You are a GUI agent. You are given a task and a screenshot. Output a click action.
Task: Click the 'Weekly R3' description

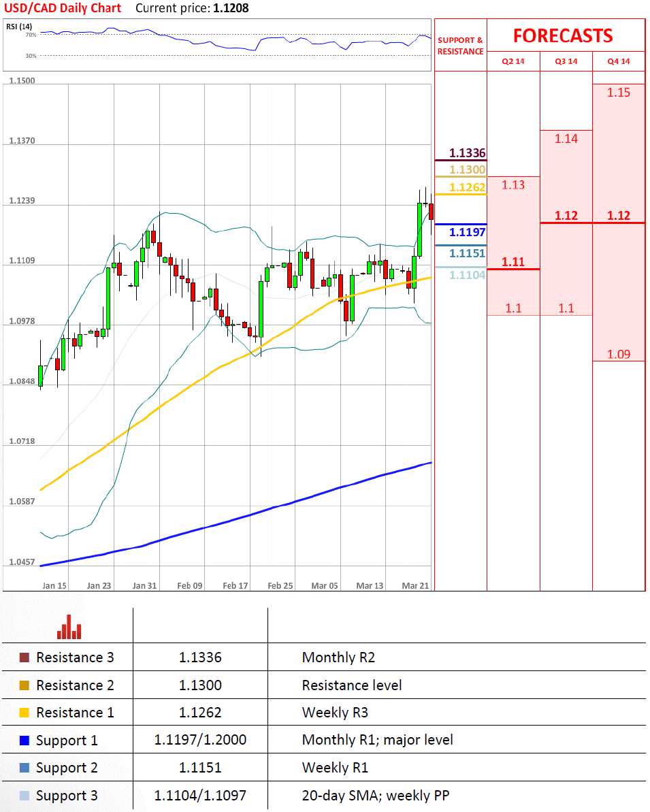click(x=335, y=713)
